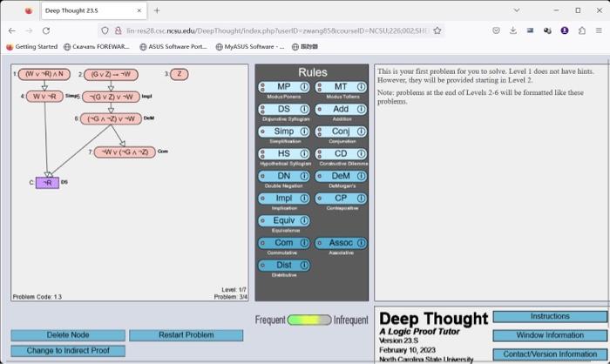Click Change to Indirect Proof
The image size is (610, 364).
68,351
